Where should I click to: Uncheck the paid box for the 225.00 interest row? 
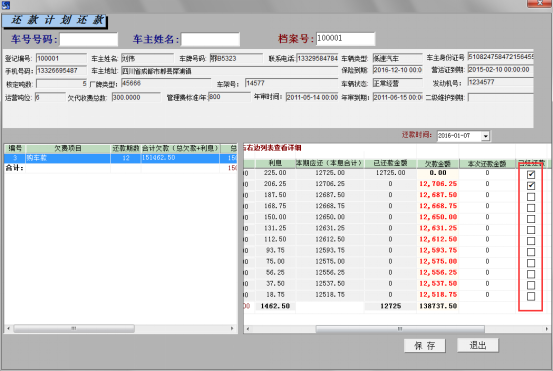coord(531,174)
